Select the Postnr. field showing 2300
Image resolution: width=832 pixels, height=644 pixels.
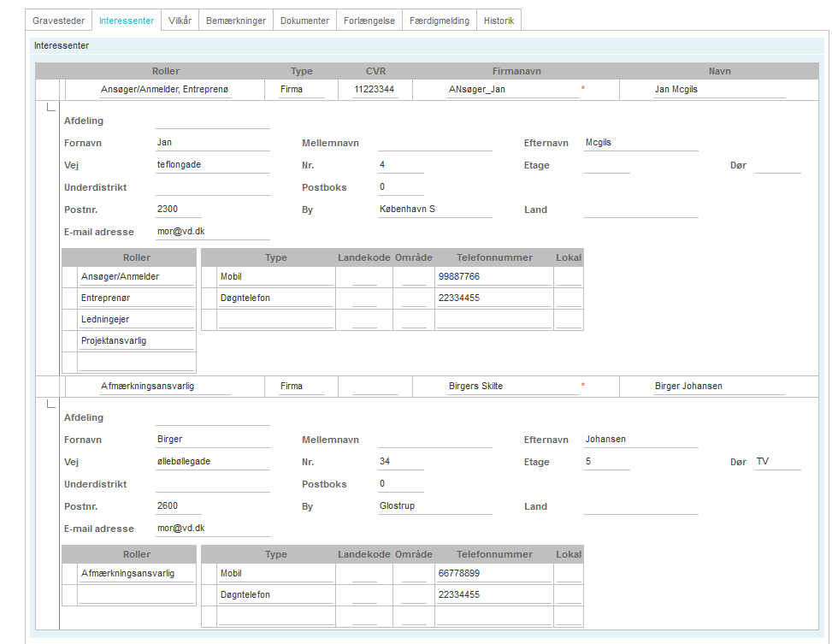tap(179, 210)
